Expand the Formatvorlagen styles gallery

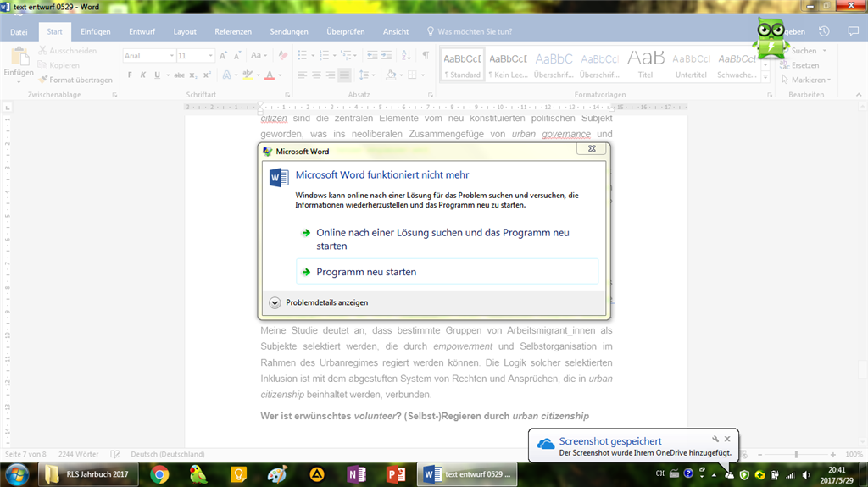[x=765, y=78]
